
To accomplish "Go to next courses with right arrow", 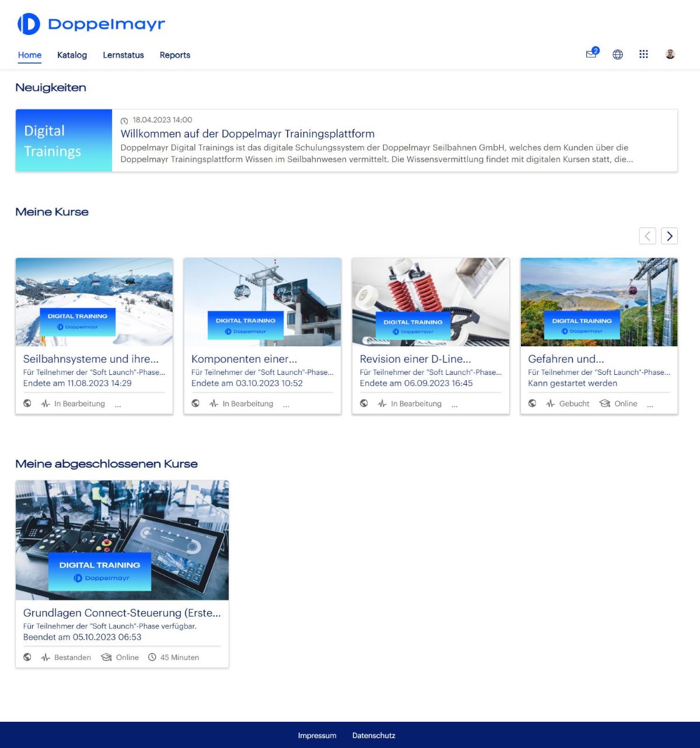I will click(669, 236).
